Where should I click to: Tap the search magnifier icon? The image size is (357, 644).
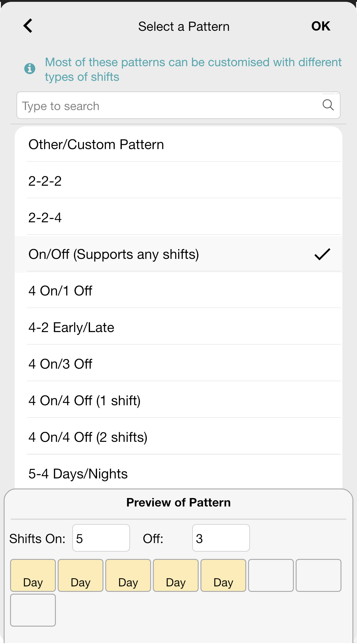pyautogui.click(x=328, y=106)
